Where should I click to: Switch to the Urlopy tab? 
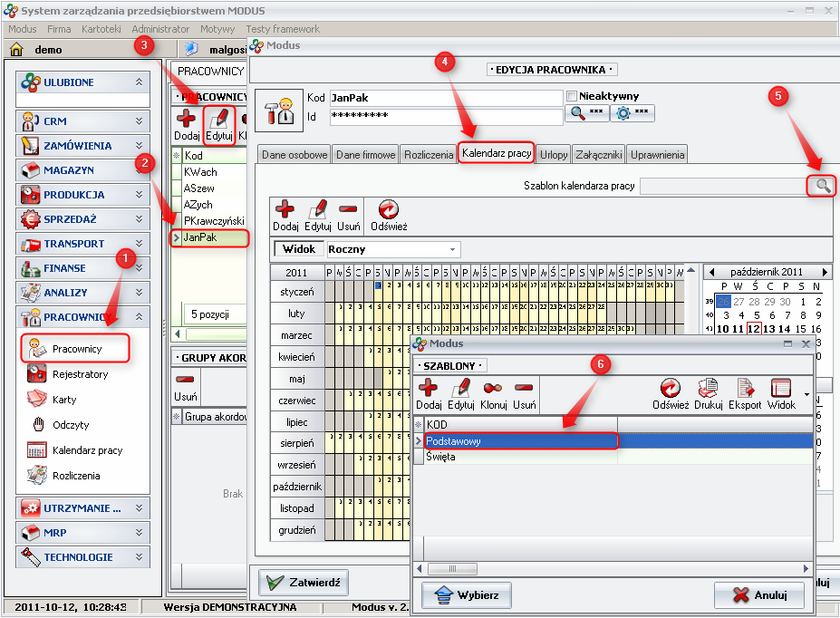click(x=554, y=155)
